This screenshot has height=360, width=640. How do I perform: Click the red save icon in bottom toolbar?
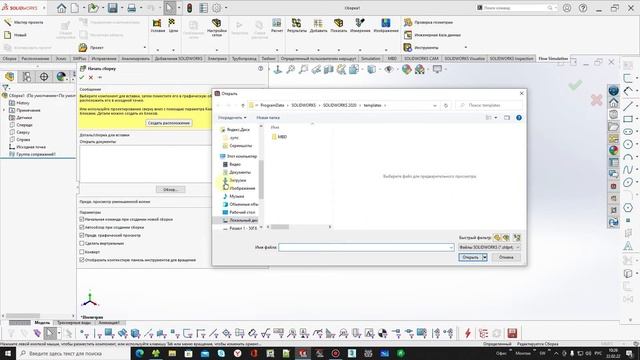click(512, 333)
